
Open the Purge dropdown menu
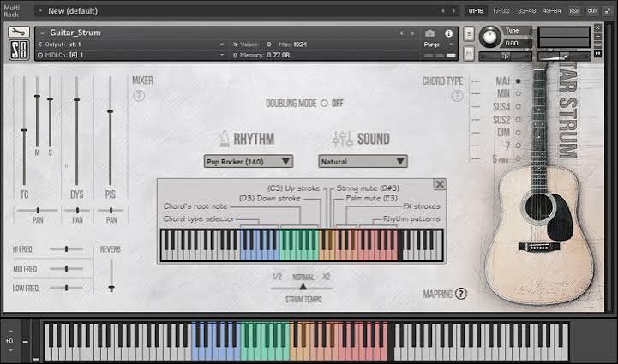(437, 45)
